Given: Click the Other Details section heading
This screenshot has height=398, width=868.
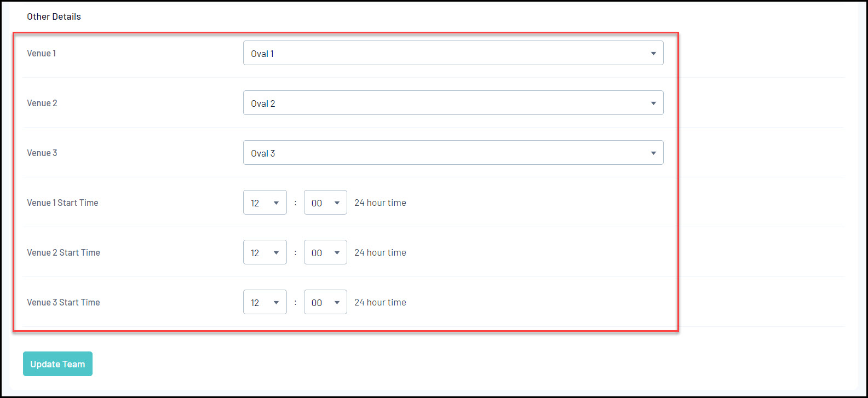Looking at the screenshot, I should pos(54,16).
